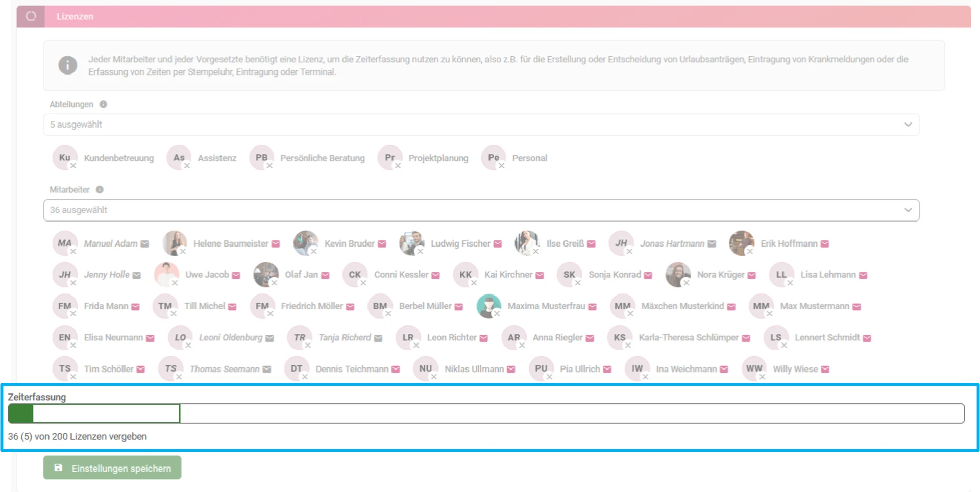The image size is (980, 492).
Task: Save settings with Einstellungen speichern button
Action: [112, 468]
